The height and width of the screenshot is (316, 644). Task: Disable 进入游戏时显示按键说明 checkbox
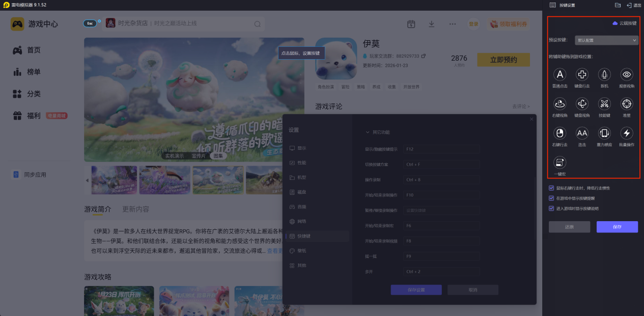click(551, 208)
